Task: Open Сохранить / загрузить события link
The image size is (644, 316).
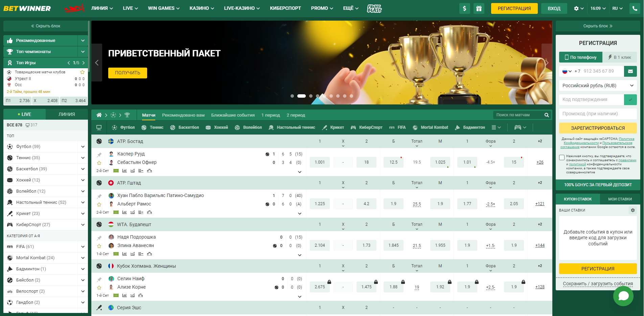Action: (598, 284)
